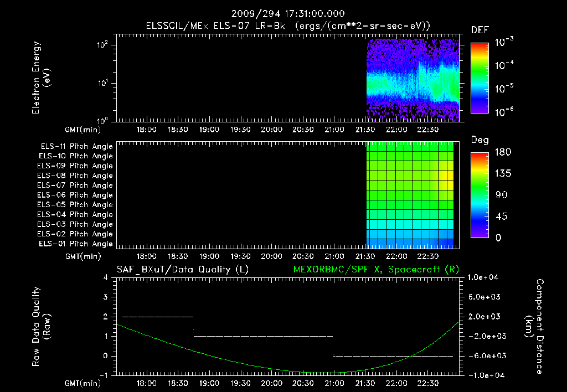Click GMT(min) label under the data quality panel
The width and height of the screenshot is (567, 392).
click(x=83, y=383)
